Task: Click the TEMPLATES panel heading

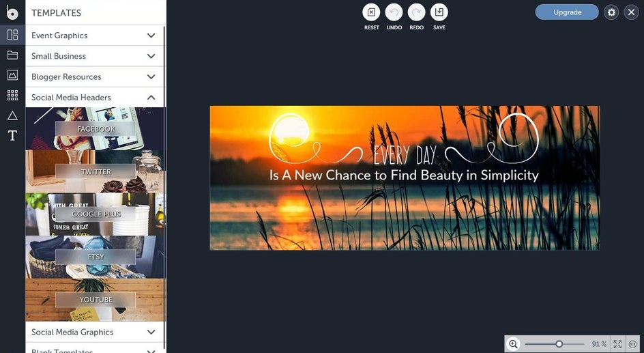Action: tap(56, 13)
